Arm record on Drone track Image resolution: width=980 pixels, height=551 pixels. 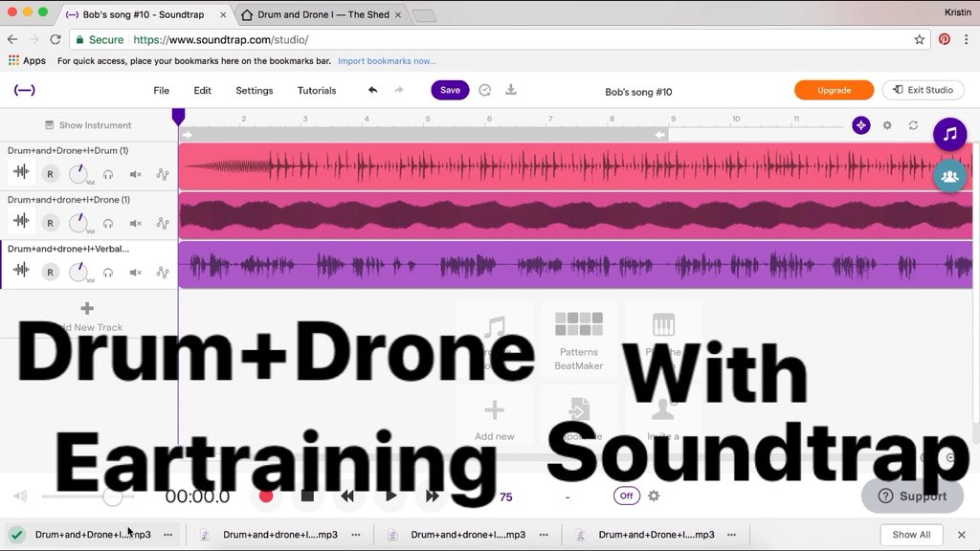[50, 223]
